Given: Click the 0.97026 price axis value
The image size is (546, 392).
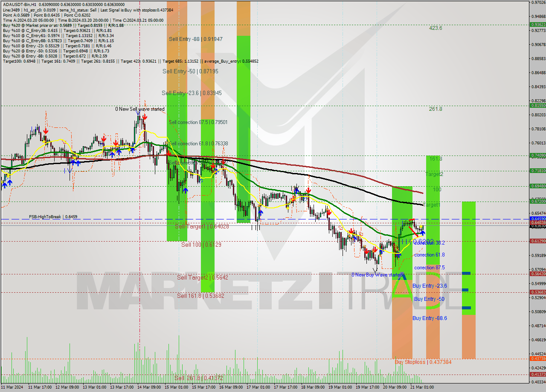Looking at the screenshot, I should click(x=538, y=3).
